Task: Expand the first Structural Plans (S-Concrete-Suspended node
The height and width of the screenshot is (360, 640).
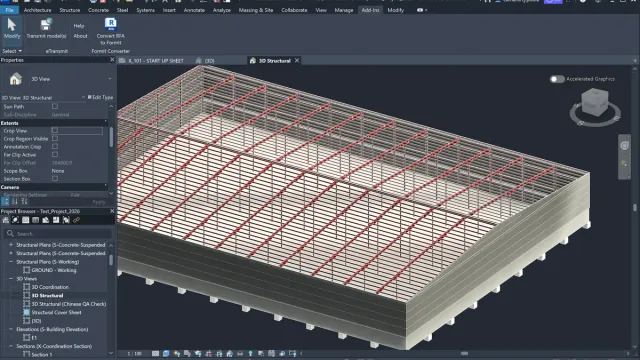Action: [11, 245]
